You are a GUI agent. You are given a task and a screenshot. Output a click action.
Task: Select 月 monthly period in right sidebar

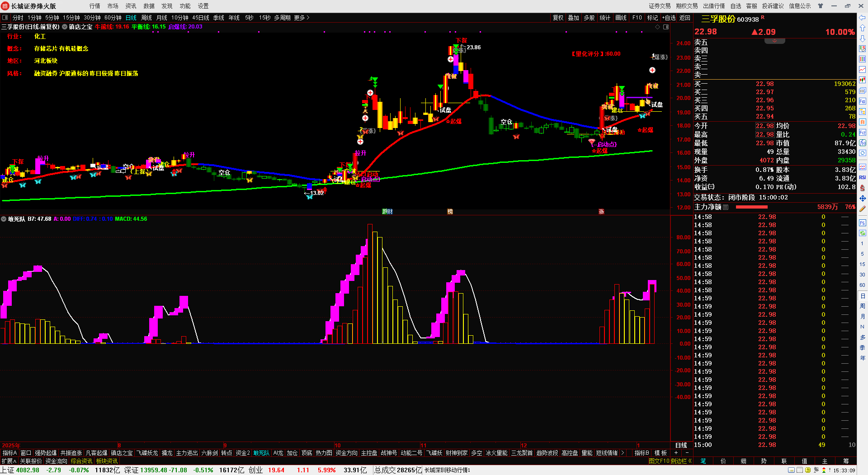click(x=863, y=317)
